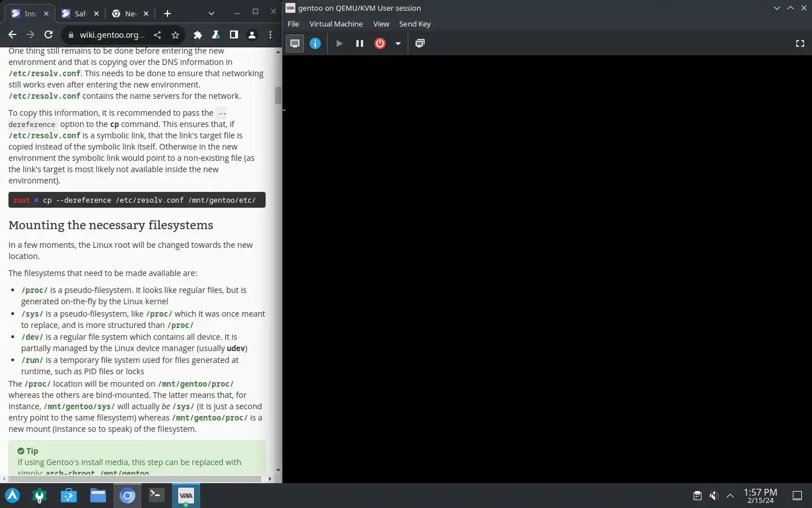Image resolution: width=812 pixels, height=508 pixels.
Task: Switch VM console to fullscreen
Action: point(800,43)
